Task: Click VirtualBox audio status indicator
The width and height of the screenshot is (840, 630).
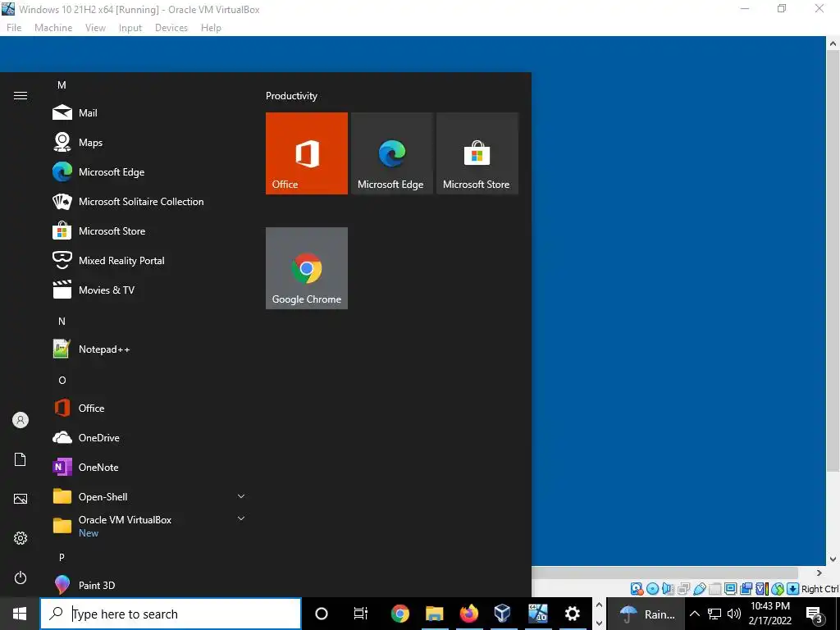Action: tap(668, 589)
